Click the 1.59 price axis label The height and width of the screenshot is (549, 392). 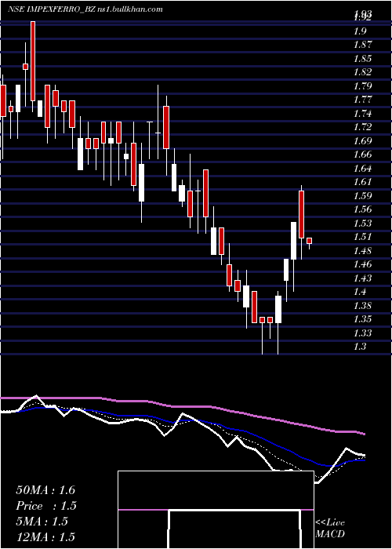(363, 196)
